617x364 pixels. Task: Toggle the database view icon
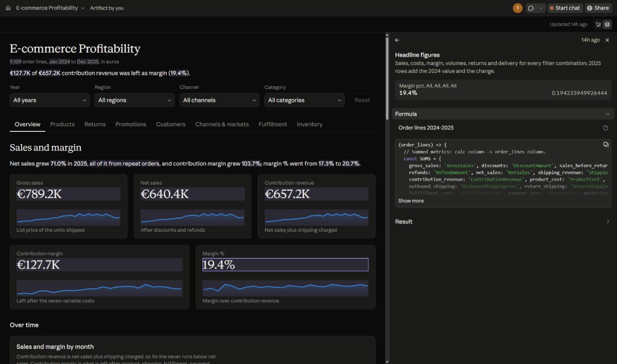607,24
